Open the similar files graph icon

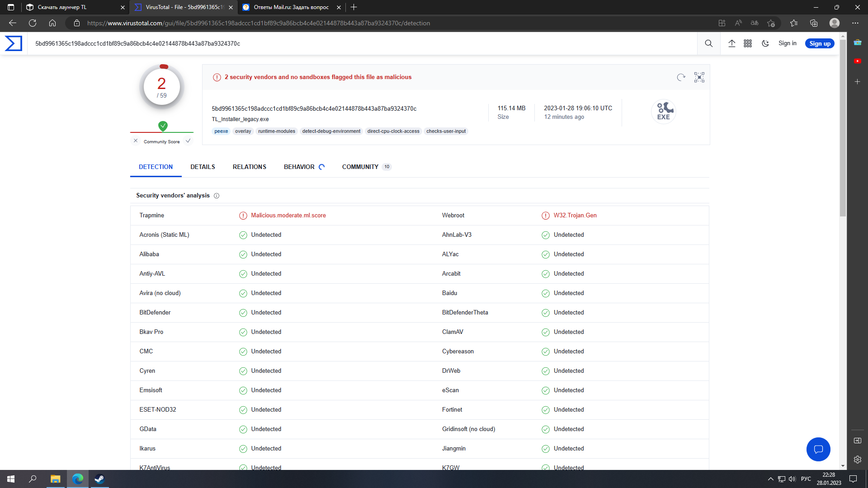[x=699, y=77]
